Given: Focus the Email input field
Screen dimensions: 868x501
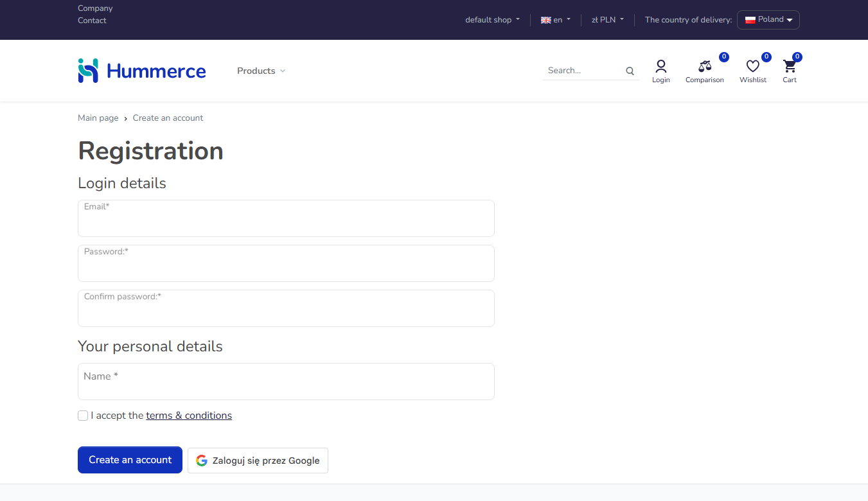Looking at the screenshot, I should (x=286, y=218).
